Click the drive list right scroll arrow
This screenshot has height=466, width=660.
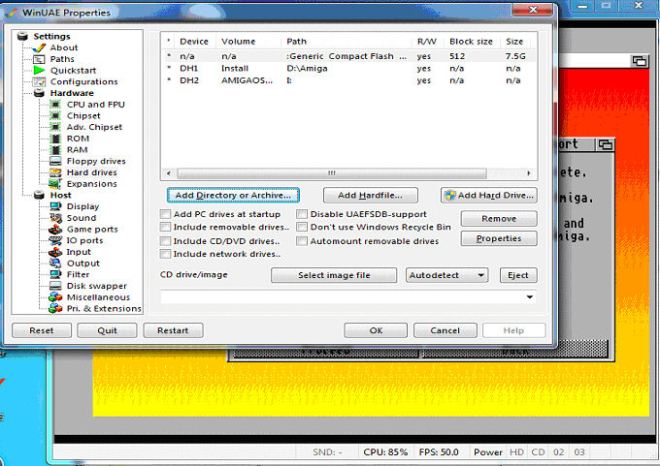[x=529, y=173]
